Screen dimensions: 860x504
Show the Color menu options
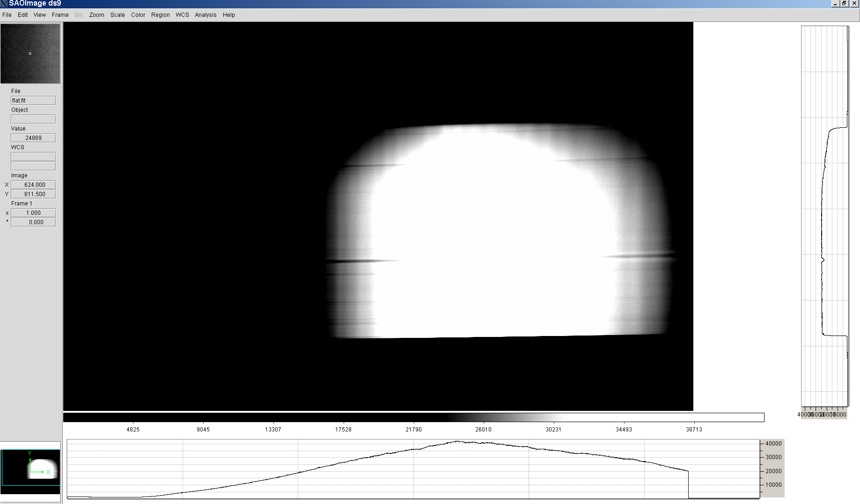coord(138,15)
